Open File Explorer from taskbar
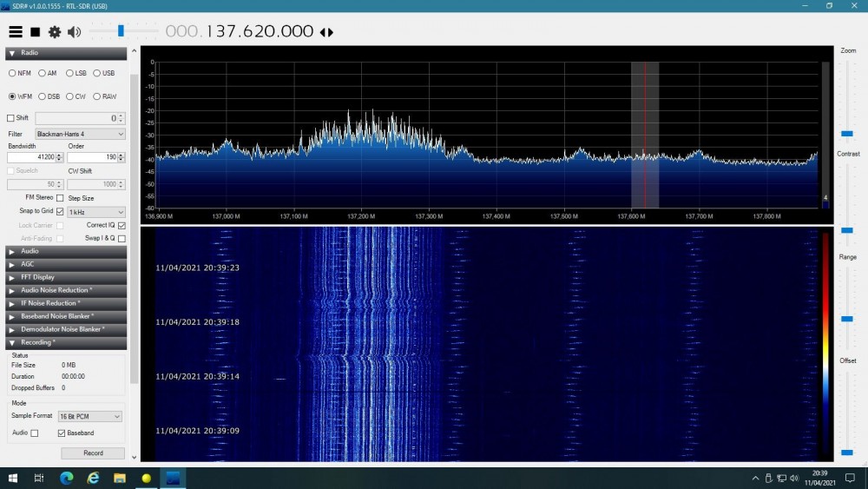868x489 pixels. click(120, 478)
